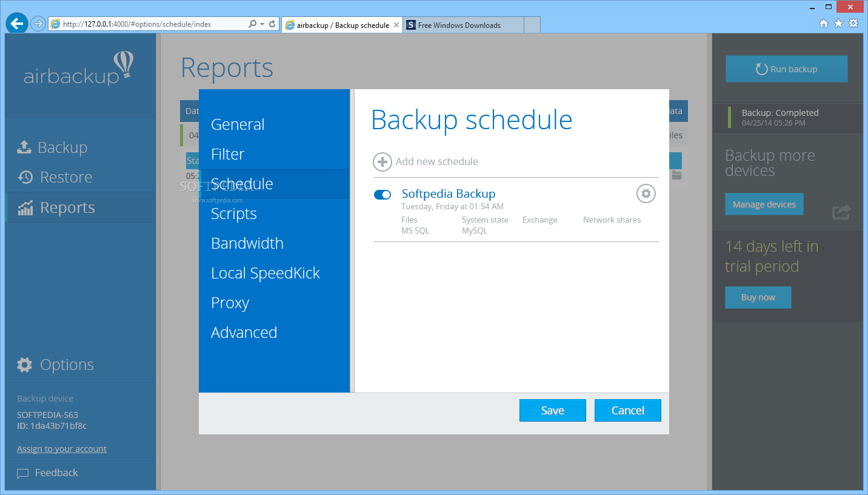Open Softpedia Backup schedule link
Viewport: 868px width, 495px height.
[x=449, y=194]
